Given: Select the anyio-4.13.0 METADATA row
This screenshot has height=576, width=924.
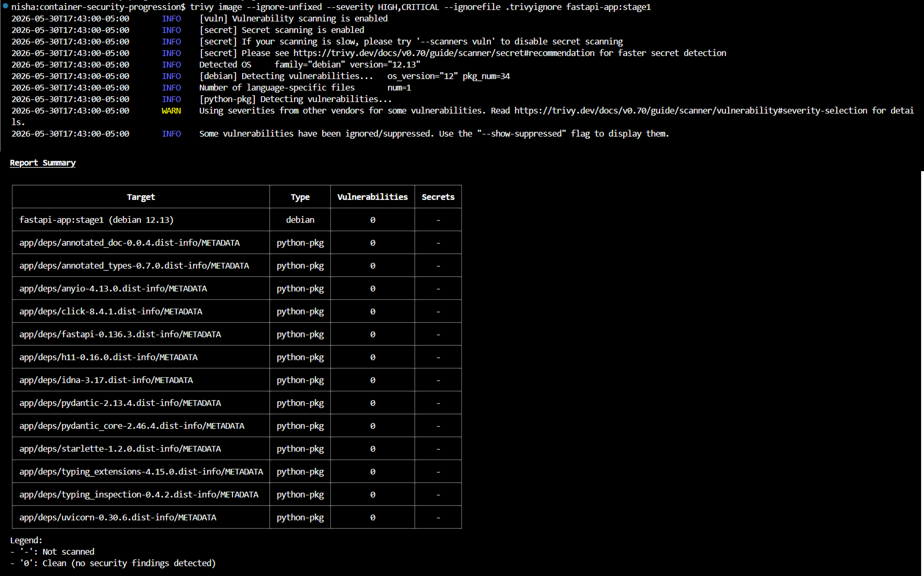Looking at the screenshot, I should (237, 288).
